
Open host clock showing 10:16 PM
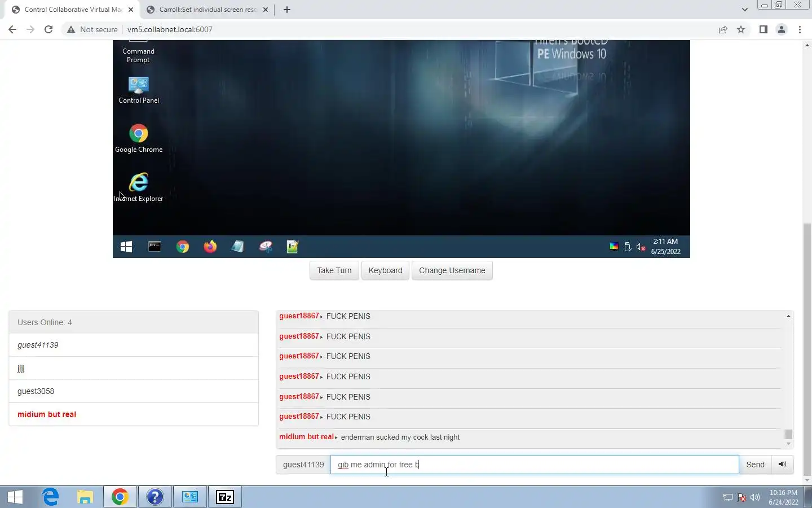click(784, 497)
